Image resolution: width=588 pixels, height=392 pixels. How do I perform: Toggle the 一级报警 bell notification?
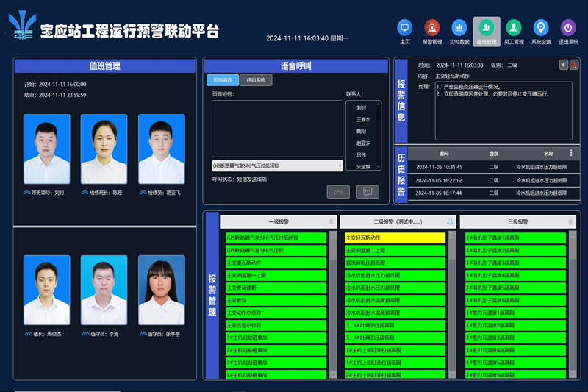tap(331, 221)
